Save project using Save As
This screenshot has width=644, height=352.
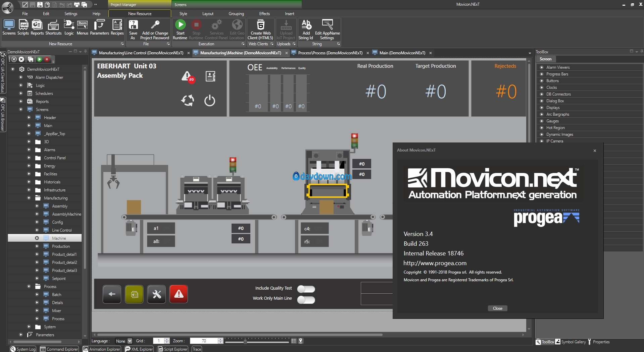tap(133, 30)
